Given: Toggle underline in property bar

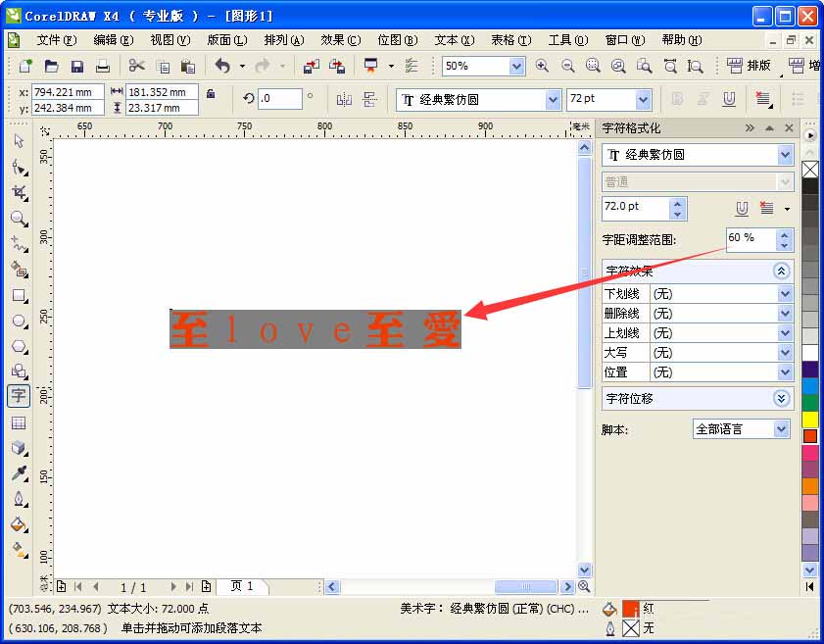Looking at the screenshot, I should tap(729, 99).
